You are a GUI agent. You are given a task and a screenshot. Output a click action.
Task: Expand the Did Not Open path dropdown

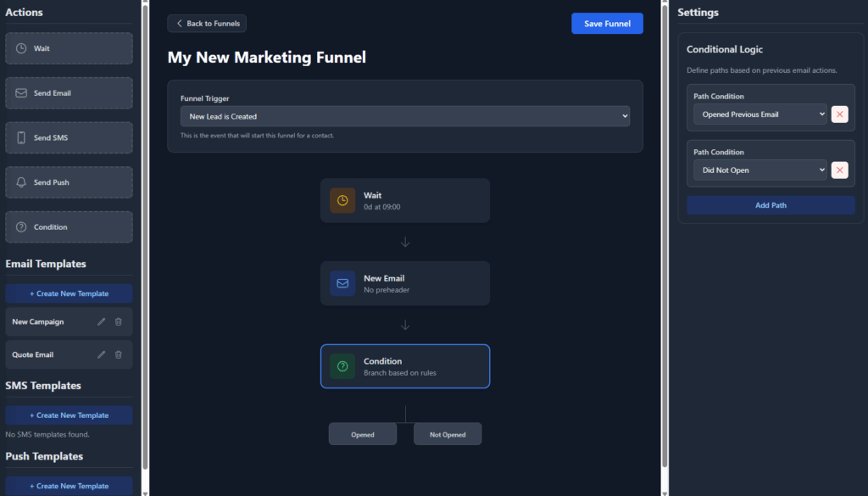759,170
